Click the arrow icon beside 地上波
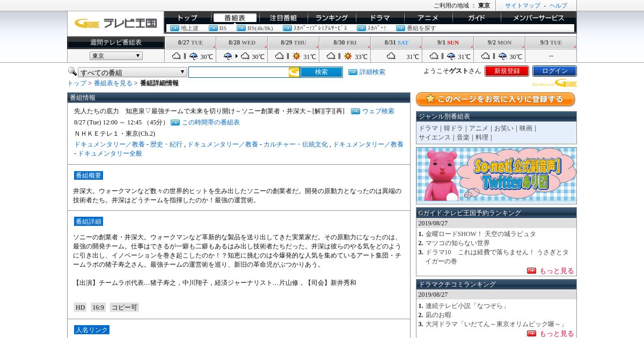The width and height of the screenshot is (644, 338). [174, 28]
